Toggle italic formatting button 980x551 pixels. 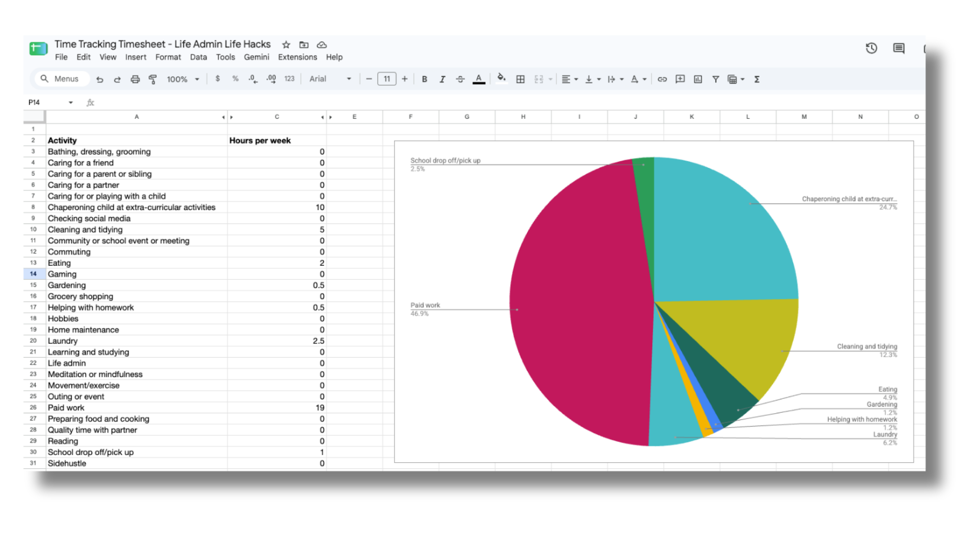(442, 79)
